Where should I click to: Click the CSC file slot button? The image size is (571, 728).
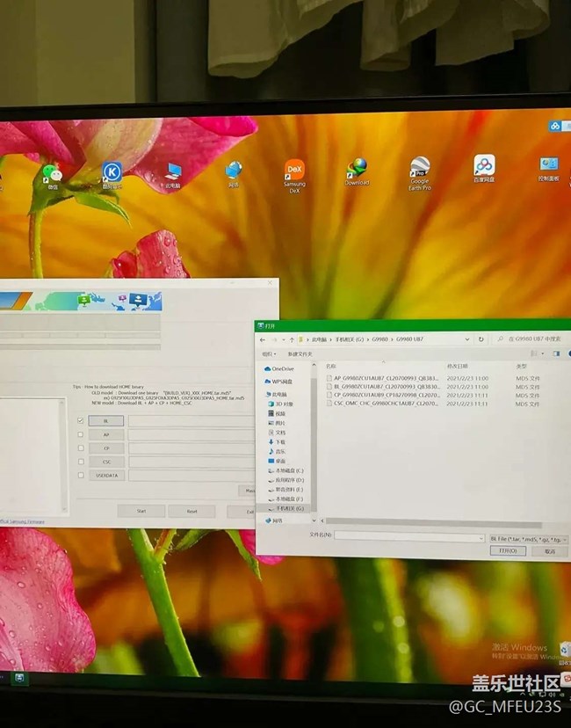(x=106, y=462)
